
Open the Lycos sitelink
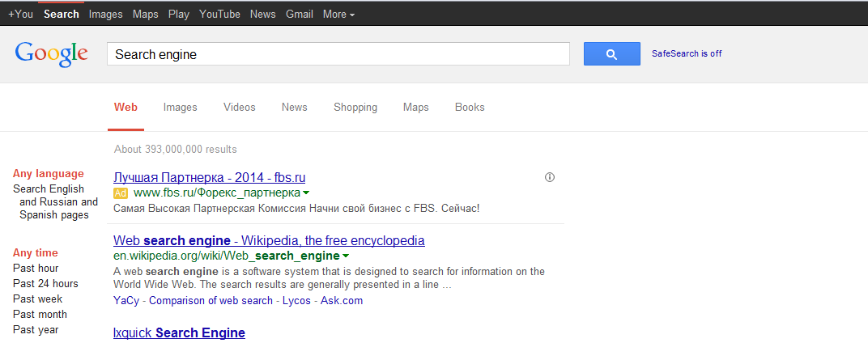click(x=296, y=301)
